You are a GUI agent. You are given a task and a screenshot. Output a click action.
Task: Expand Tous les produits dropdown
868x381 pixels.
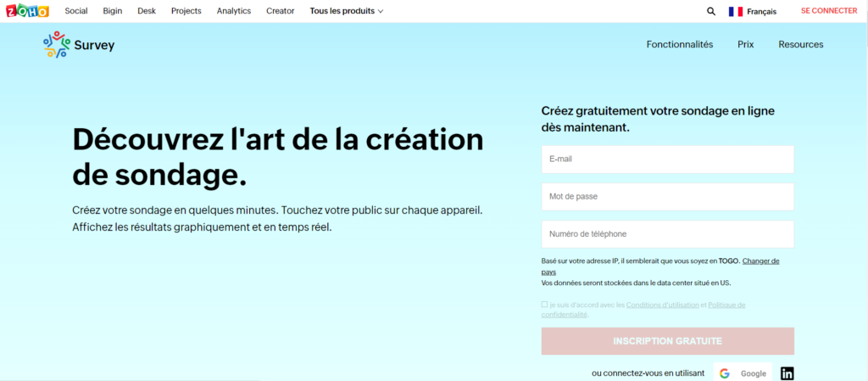click(347, 11)
